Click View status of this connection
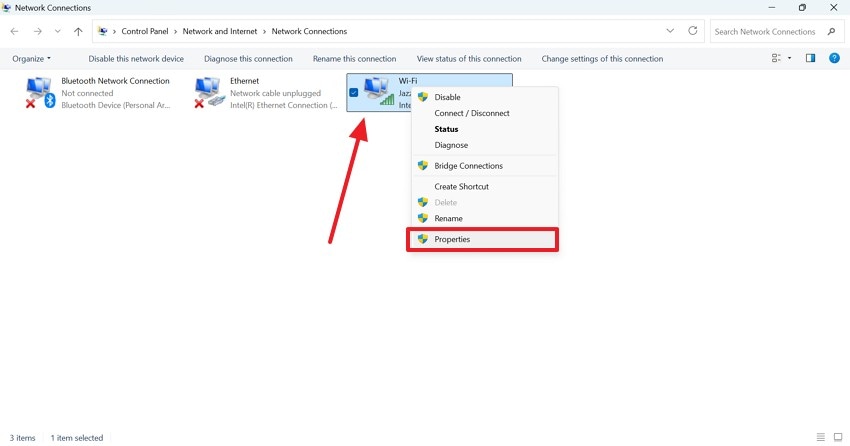This screenshot has width=850, height=446. pyautogui.click(x=469, y=59)
